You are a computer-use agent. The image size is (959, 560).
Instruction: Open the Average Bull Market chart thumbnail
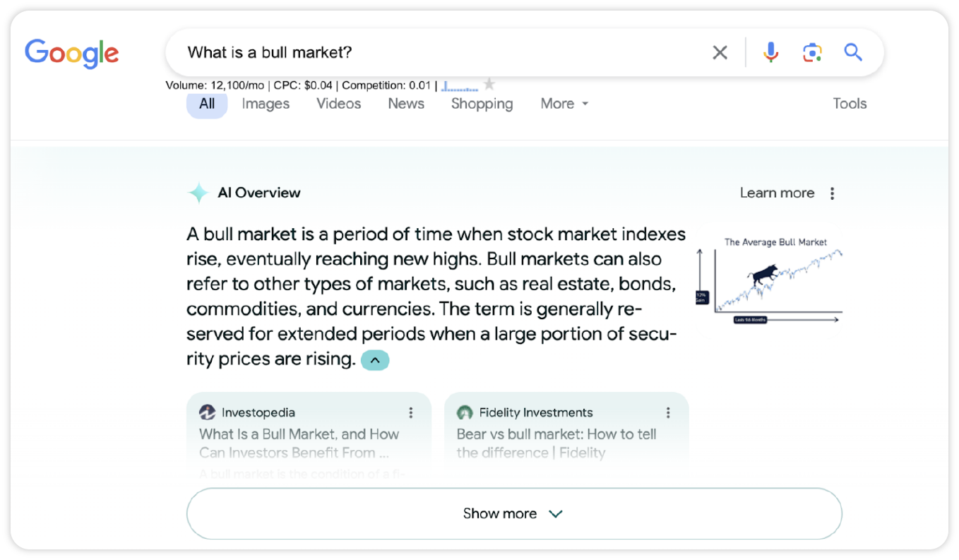770,281
